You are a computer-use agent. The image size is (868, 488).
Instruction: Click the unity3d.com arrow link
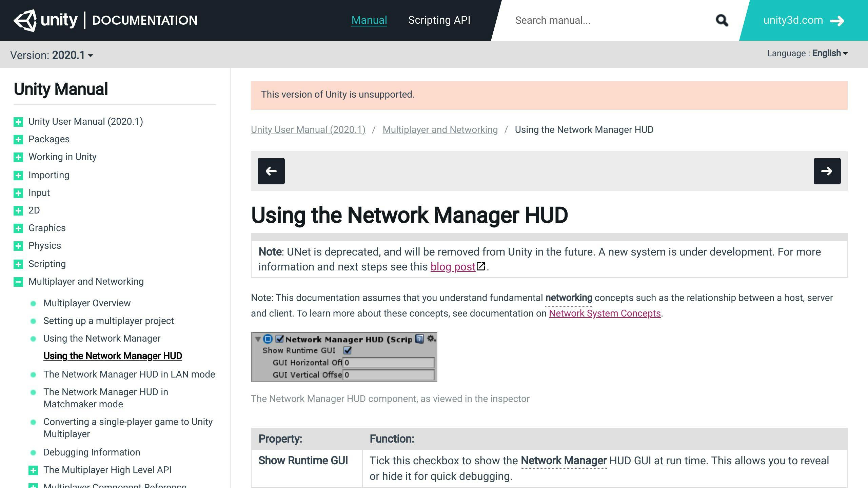tap(803, 20)
